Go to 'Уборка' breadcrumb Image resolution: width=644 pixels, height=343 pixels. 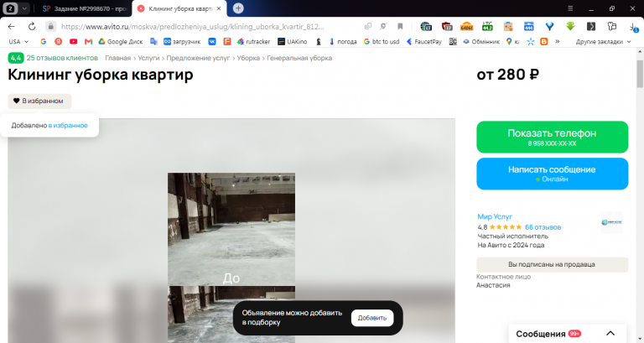pos(248,58)
